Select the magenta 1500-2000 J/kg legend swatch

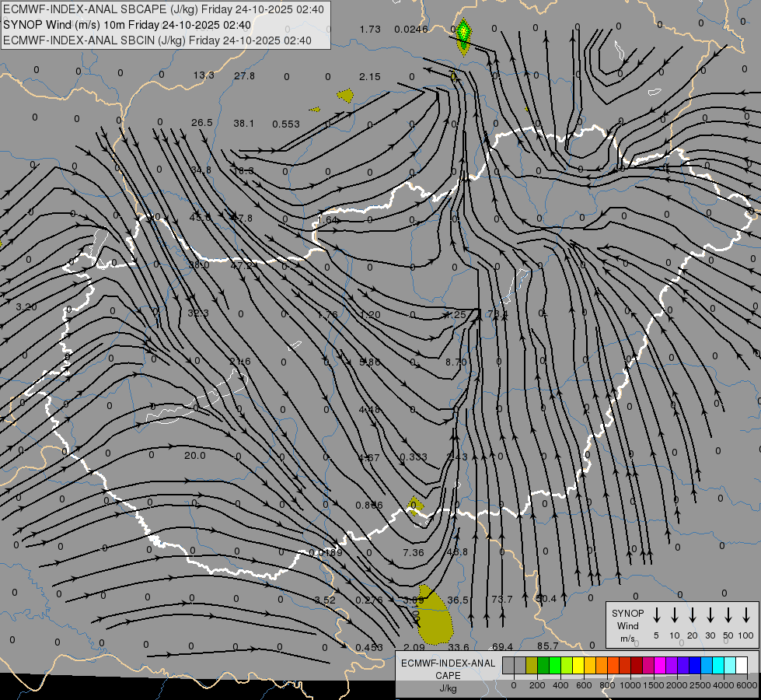(x=660, y=666)
